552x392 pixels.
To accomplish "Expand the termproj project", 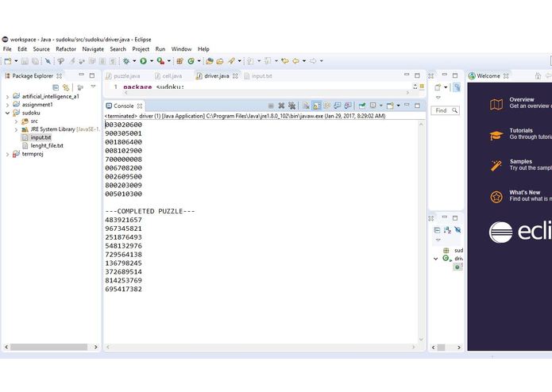I will click(7, 154).
